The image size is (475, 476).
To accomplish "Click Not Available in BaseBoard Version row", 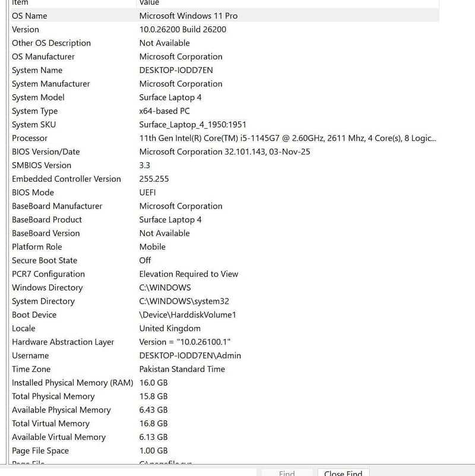I will tap(164, 234).
